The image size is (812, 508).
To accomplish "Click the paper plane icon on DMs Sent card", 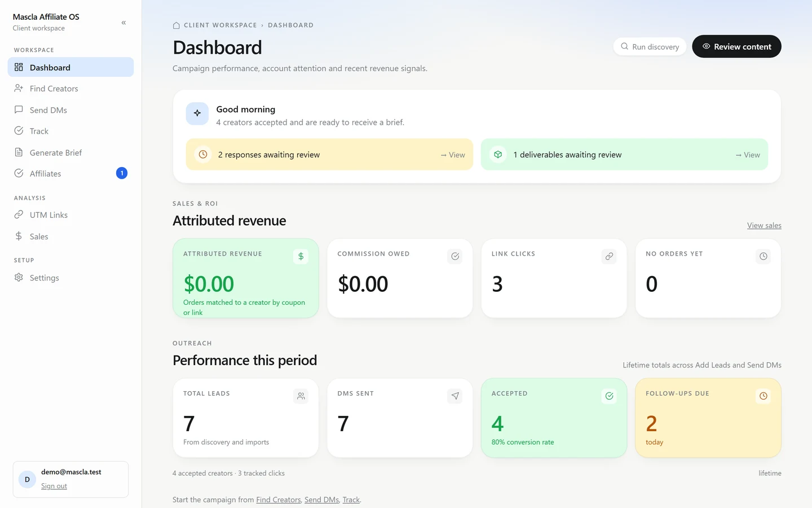I will pyautogui.click(x=455, y=396).
